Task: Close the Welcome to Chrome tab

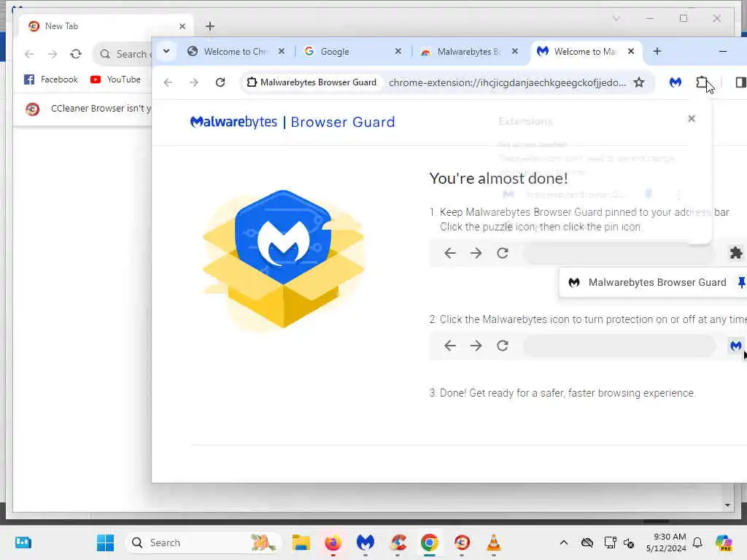Action: [x=282, y=51]
